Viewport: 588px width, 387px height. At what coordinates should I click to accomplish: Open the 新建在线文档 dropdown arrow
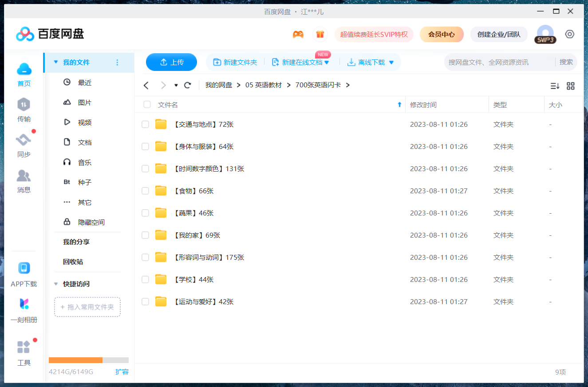tap(327, 62)
